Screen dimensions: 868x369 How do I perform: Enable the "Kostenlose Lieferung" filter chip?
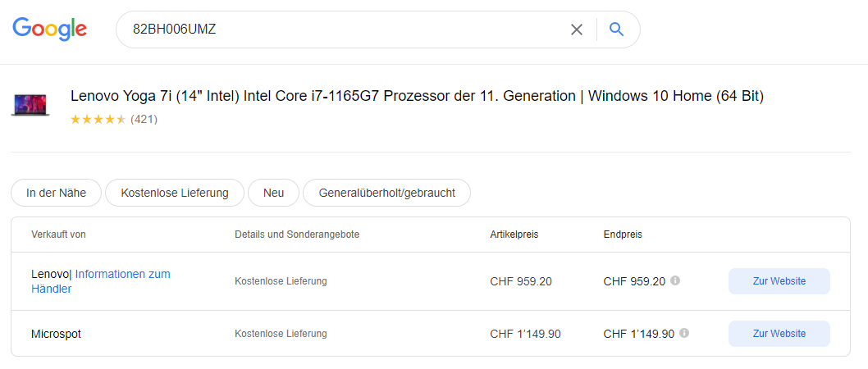(x=174, y=193)
